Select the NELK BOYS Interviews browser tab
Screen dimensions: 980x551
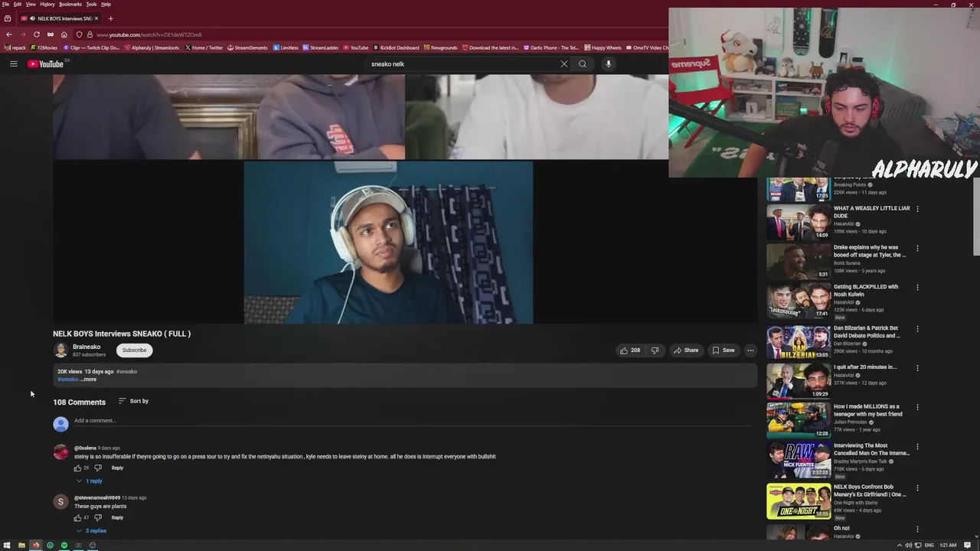coord(59,18)
